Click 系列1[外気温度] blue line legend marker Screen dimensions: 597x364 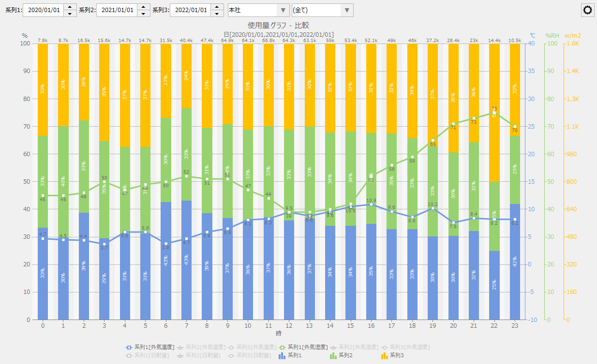coord(129,347)
